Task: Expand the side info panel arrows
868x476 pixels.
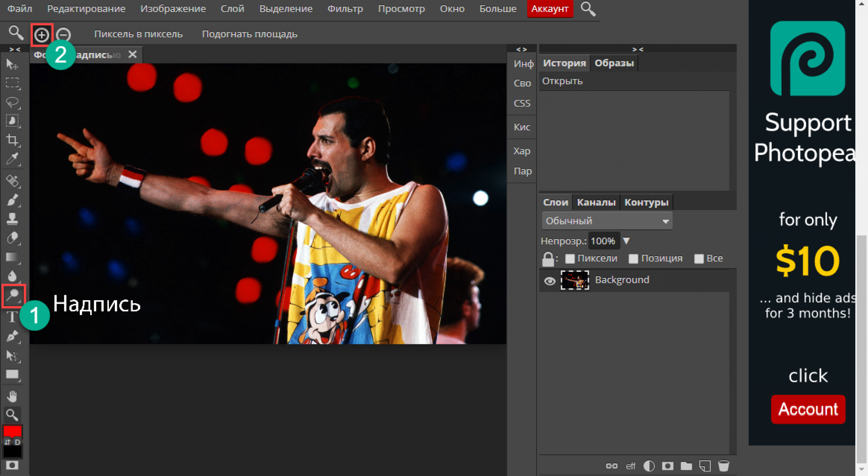Action: click(x=522, y=50)
